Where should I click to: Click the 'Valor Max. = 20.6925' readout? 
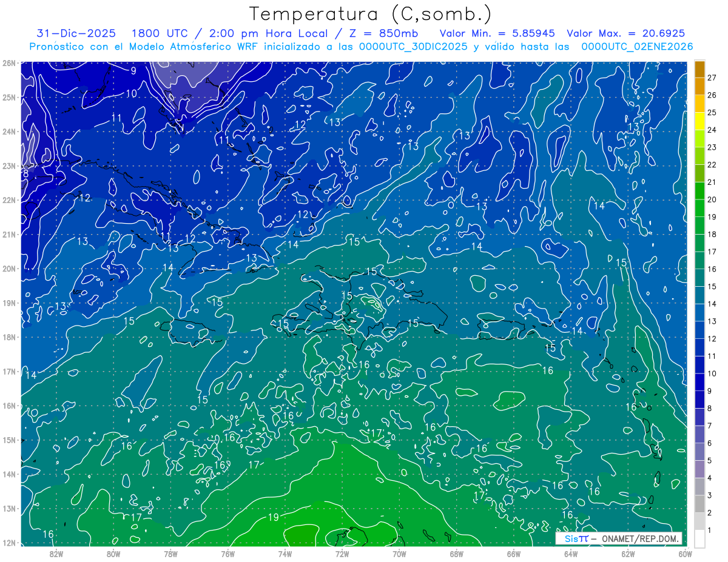click(x=626, y=33)
